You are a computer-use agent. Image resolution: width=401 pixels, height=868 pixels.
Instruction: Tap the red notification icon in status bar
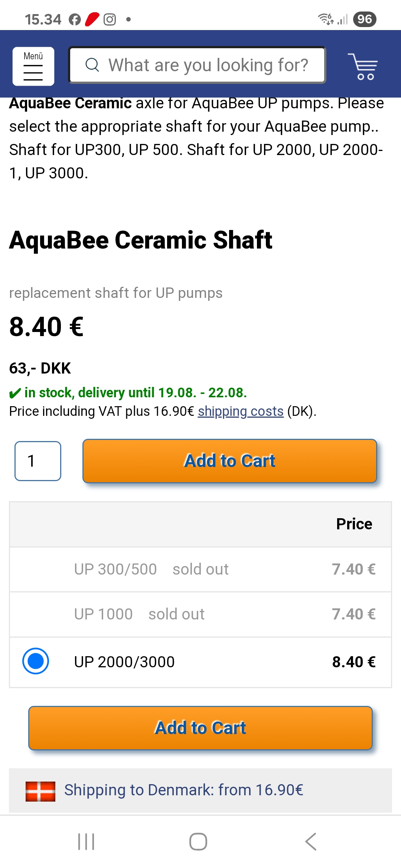pyautogui.click(x=92, y=19)
